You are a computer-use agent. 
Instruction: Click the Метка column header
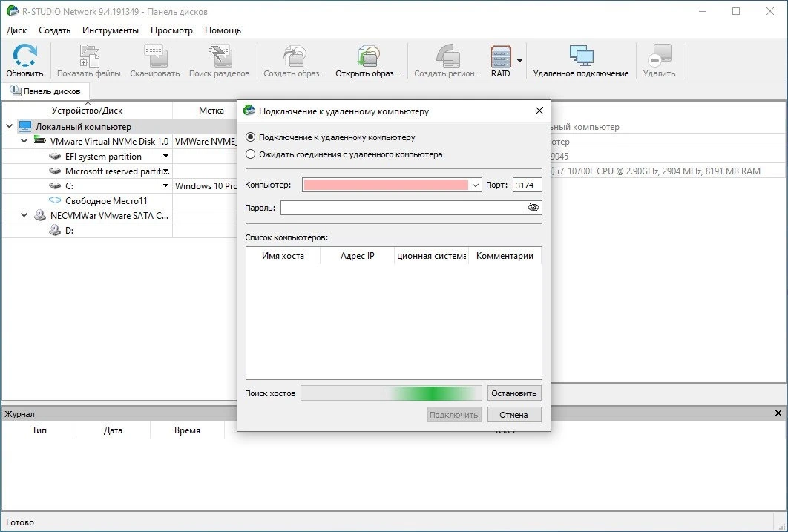tap(211, 111)
